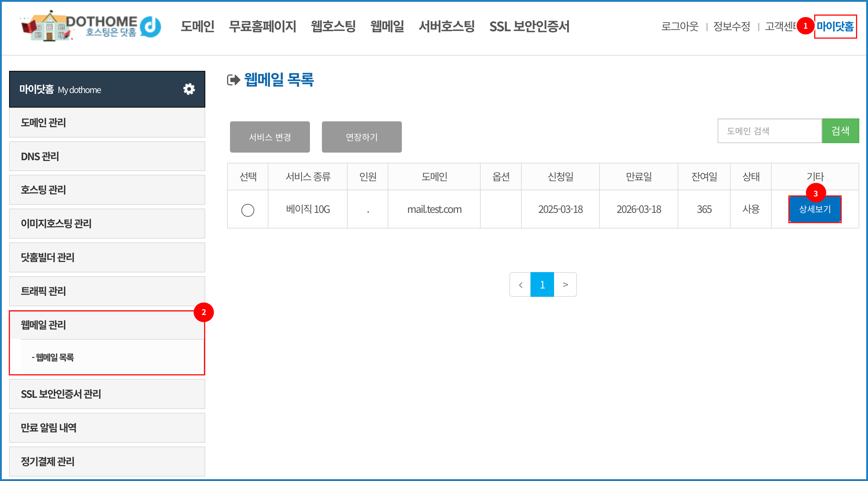Image resolution: width=868 pixels, height=481 pixels.
Task: Select the radio button for mail.test.com row
Action: click(248, 210)
